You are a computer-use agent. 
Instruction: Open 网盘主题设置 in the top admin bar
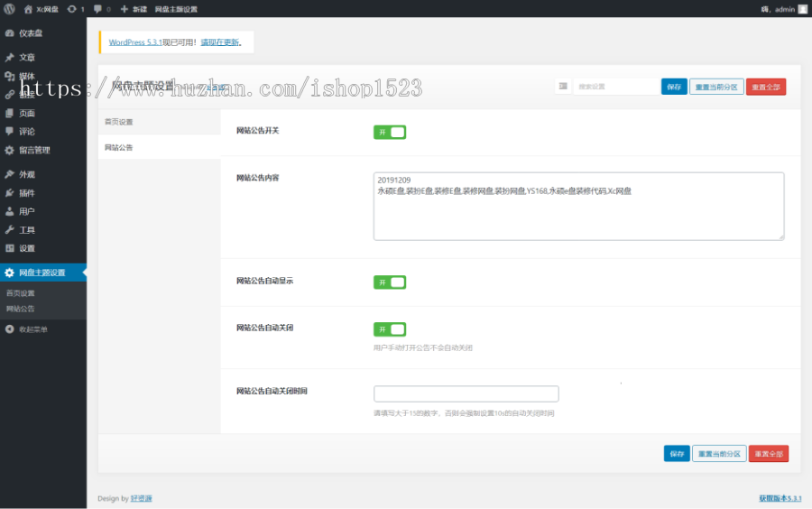[176, 9]
